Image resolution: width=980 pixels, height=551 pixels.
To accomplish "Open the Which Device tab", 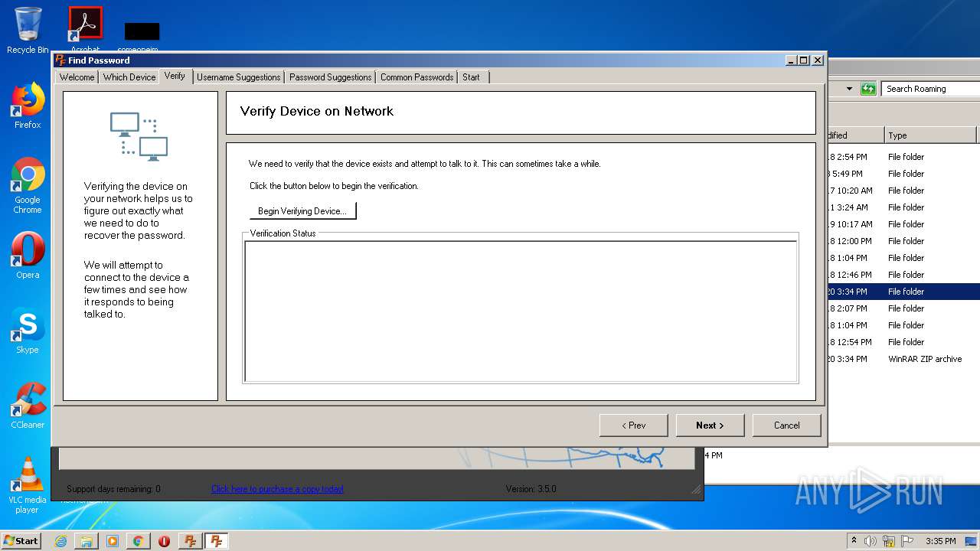I will pos(129,77).
